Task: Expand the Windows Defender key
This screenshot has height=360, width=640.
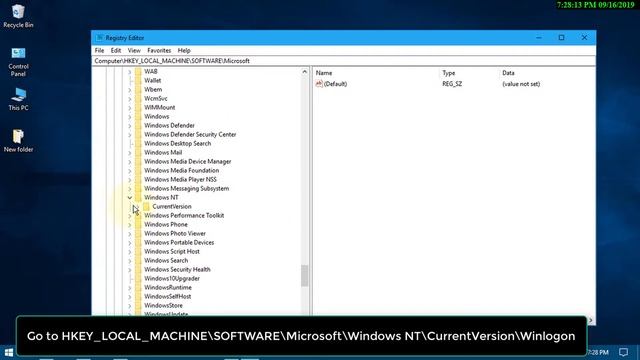Action: pyautogui.click(x=130, y=126)
